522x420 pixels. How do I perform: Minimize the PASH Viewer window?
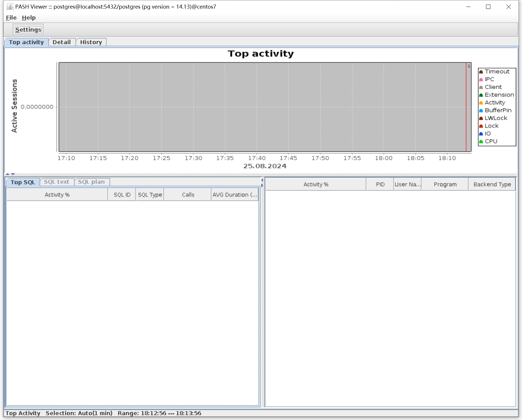468,7
